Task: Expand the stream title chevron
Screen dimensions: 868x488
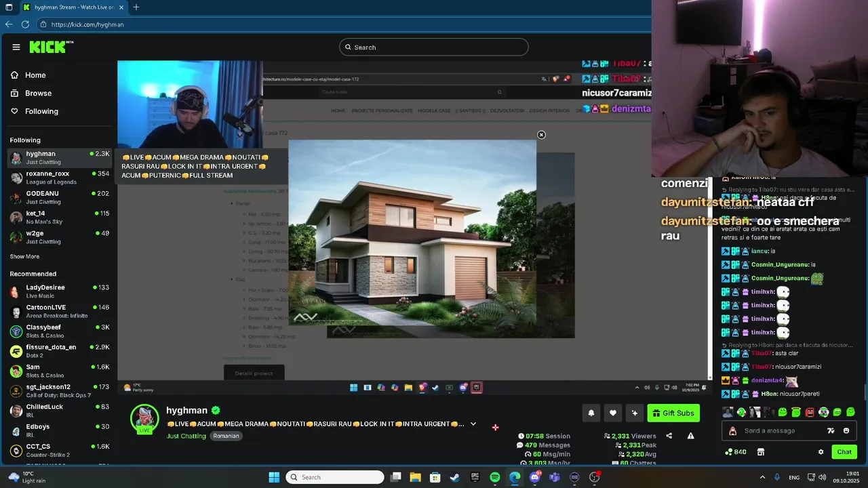Action: 473,424
